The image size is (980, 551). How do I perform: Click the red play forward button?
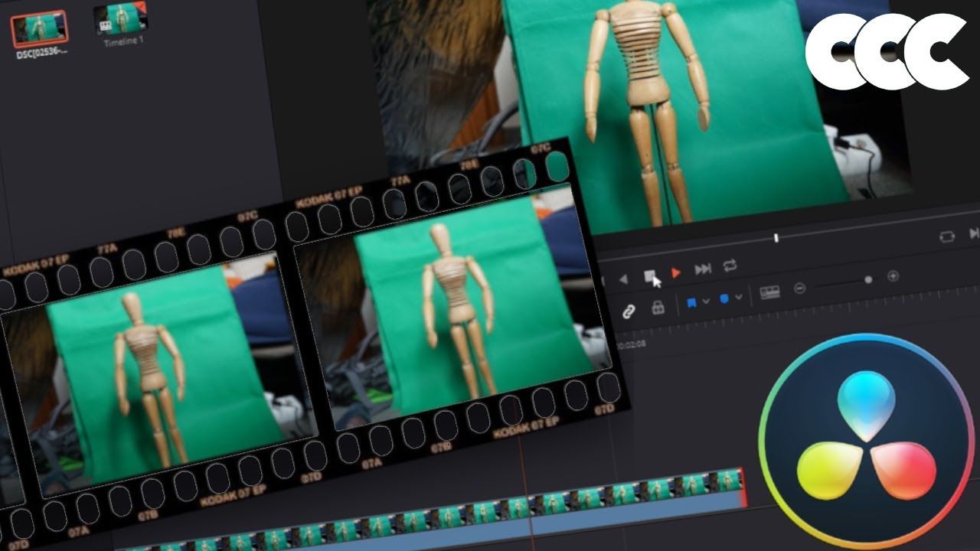tap(676, 272)
